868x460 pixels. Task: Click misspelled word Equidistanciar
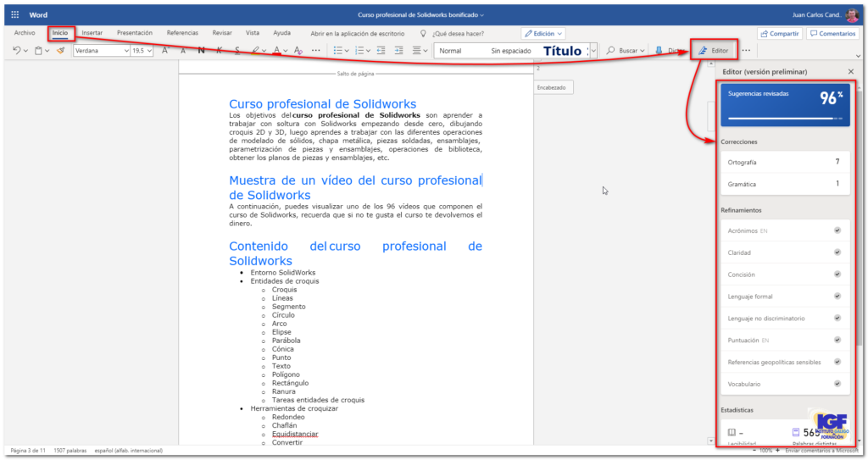(x=295, y=434)
